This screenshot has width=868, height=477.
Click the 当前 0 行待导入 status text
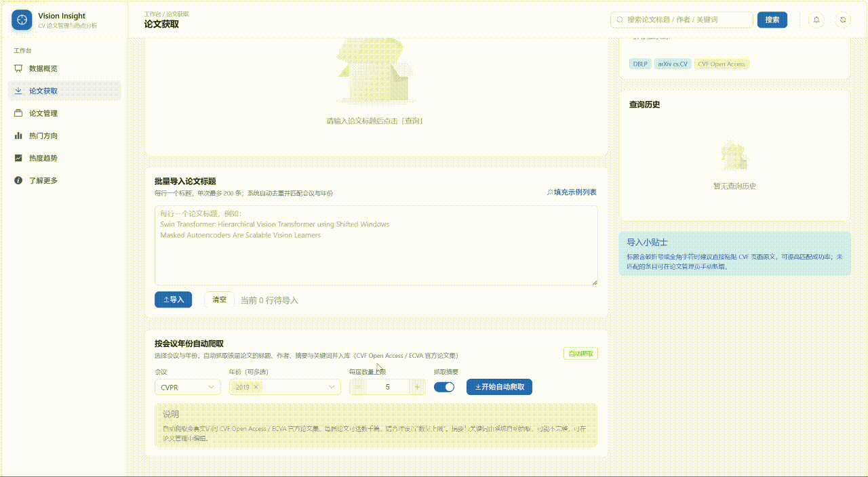(x=269, y=300)
